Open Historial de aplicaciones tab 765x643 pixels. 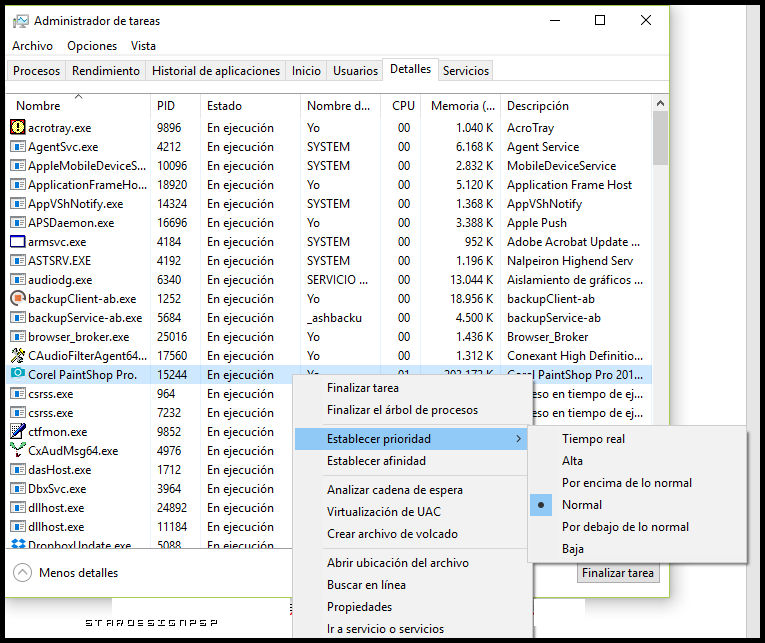(x=216, y=71)
